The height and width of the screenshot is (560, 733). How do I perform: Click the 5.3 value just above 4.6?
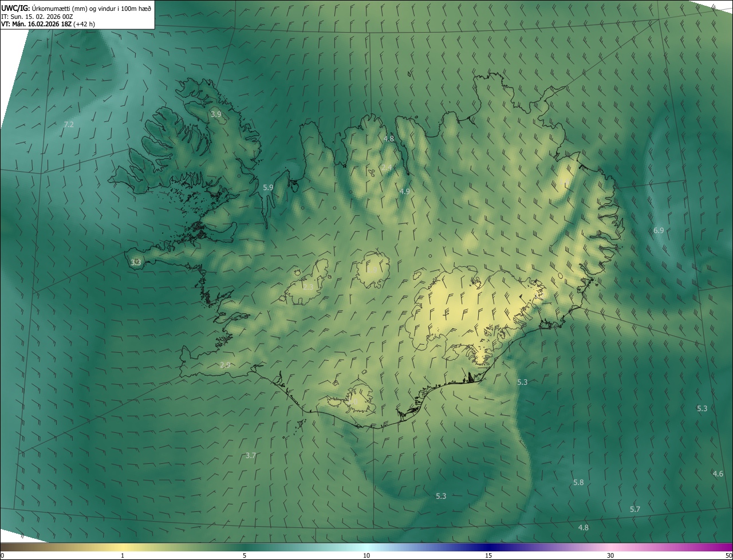702,408
